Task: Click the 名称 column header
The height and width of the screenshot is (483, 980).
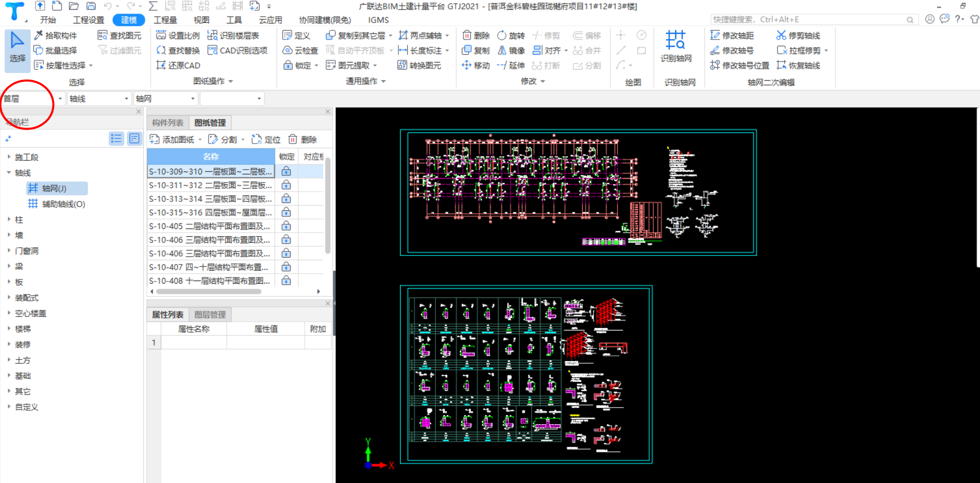Action: (211, 157)
